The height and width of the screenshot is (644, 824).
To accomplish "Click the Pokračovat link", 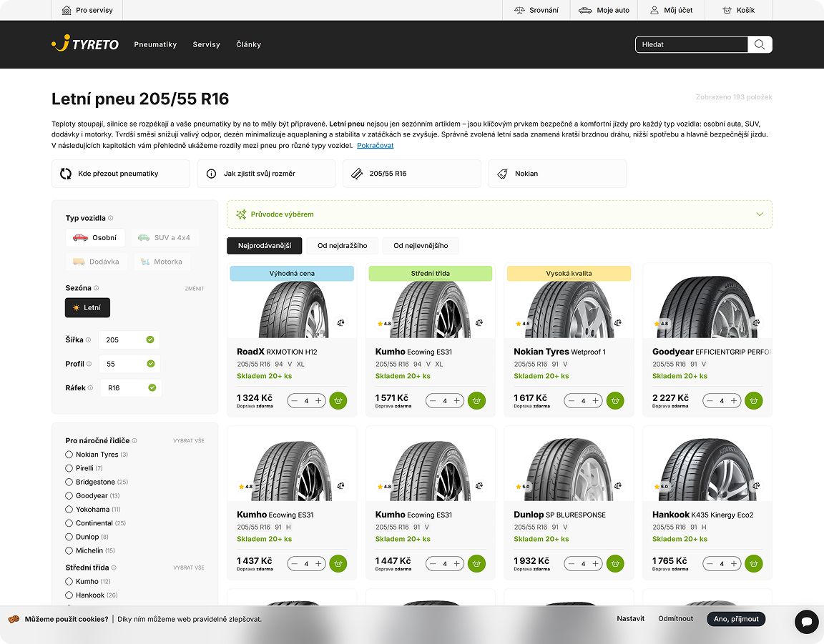I will 376,146.
